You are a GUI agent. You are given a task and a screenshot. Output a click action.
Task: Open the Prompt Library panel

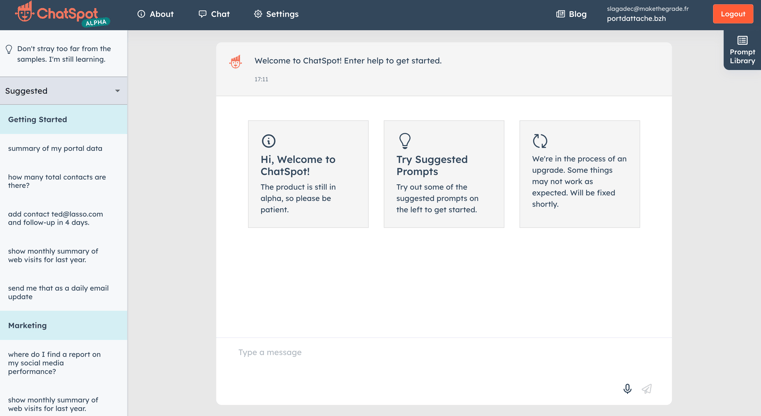coord(742,50)
